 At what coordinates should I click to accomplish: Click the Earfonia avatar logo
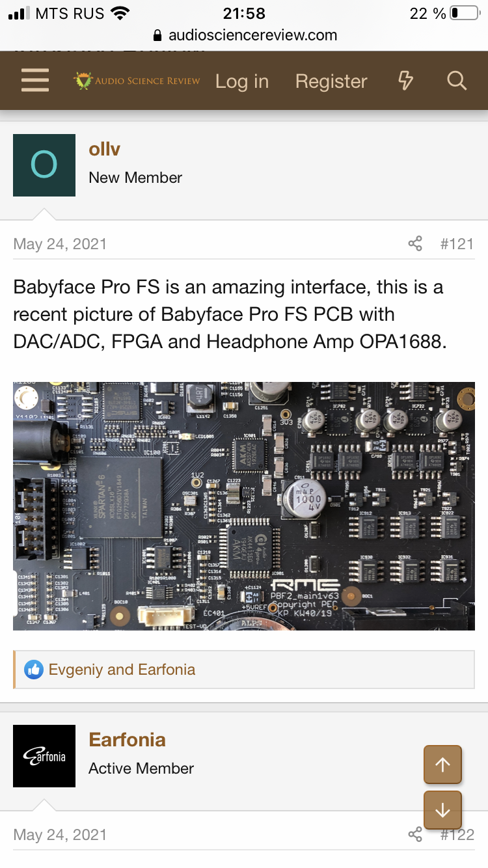pyautogui.click(x=44, y=756)
